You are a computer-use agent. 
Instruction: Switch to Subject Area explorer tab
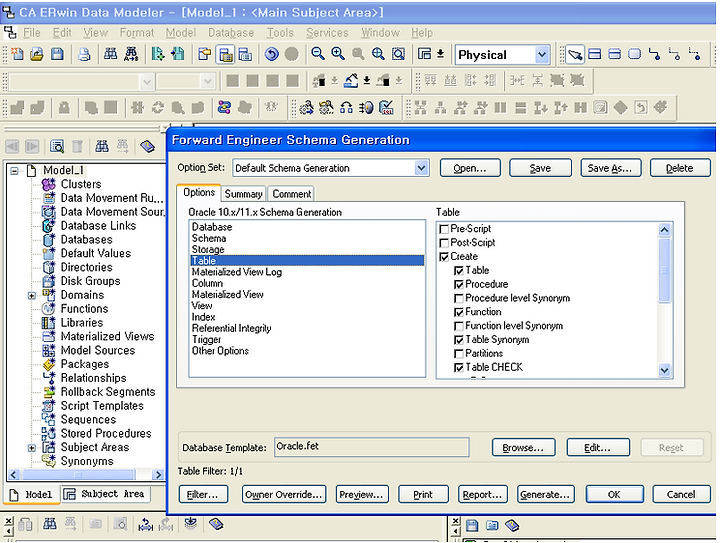[x=105, y=494]
